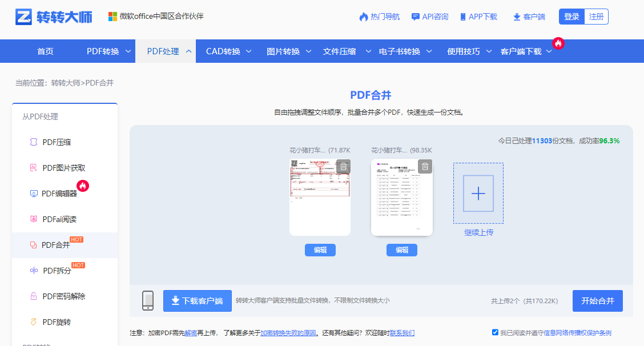Viewport: 644px width, 346px height.
Task: Expand the 文件压缩 menu chevron
Action: 368,51
